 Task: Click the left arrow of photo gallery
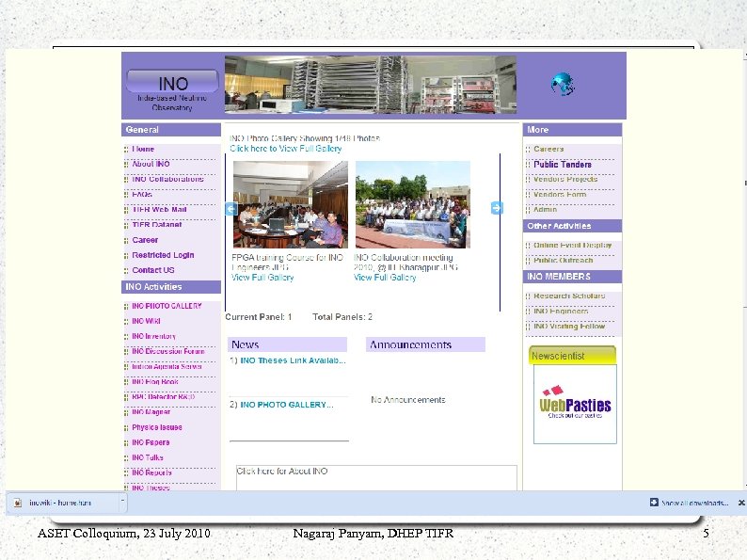click(x=231, y=209)
